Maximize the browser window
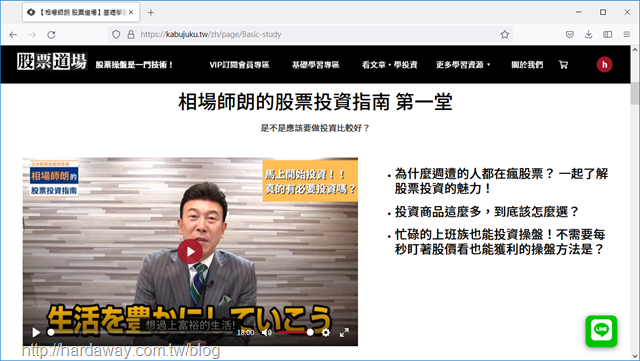Viewport: 640px width, 361px height. coord(603,12)
